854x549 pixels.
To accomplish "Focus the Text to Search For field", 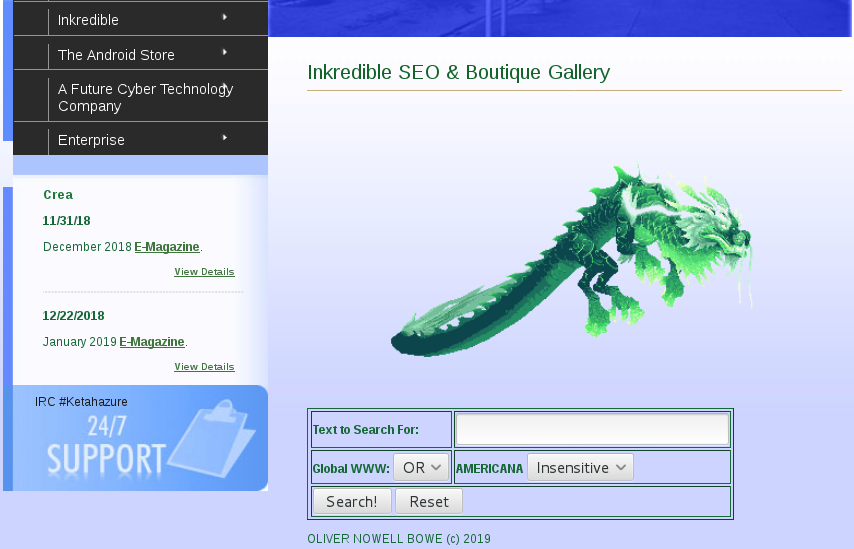I will point(592,430).
